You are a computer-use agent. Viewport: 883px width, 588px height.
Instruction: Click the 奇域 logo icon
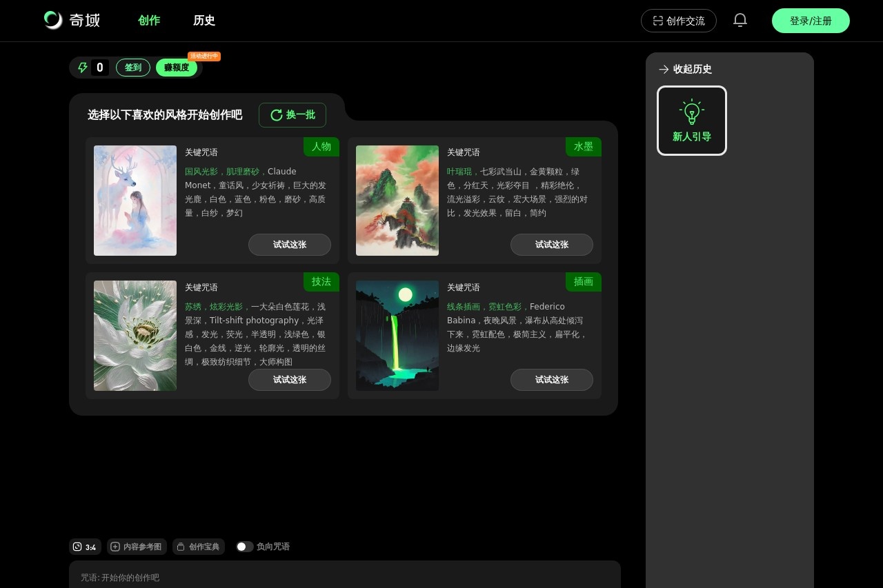pyautogui.click(x=52, y=20)
